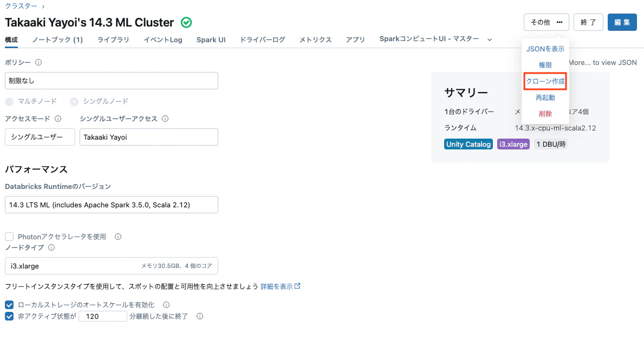Click the ランタイム label in the summary

click(x=460, y=128)
